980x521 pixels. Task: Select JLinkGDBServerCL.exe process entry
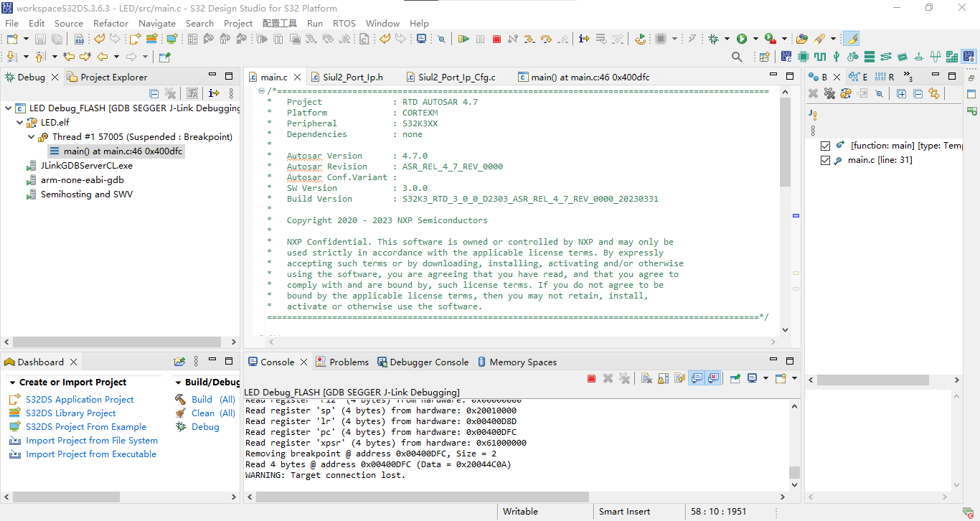[x=86, y=166]
